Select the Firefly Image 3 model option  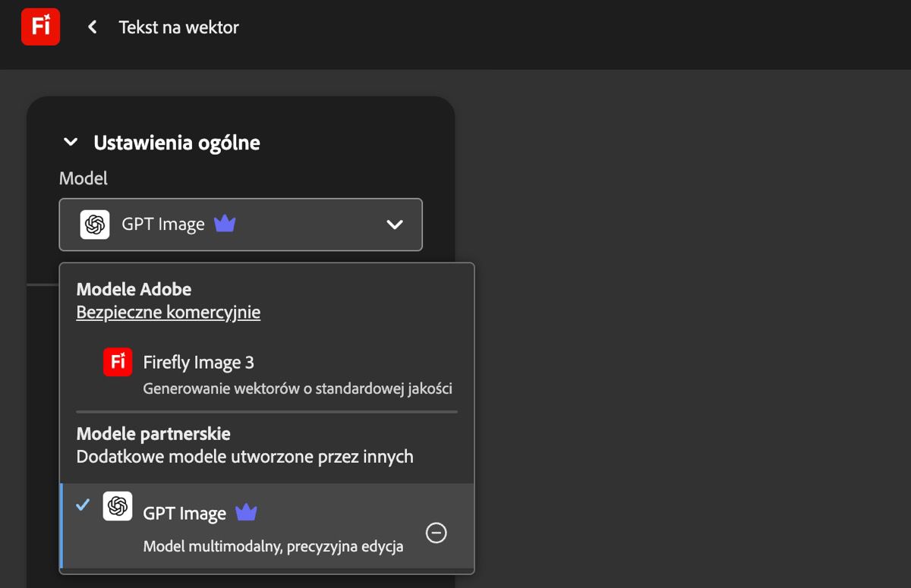point(267,374)
